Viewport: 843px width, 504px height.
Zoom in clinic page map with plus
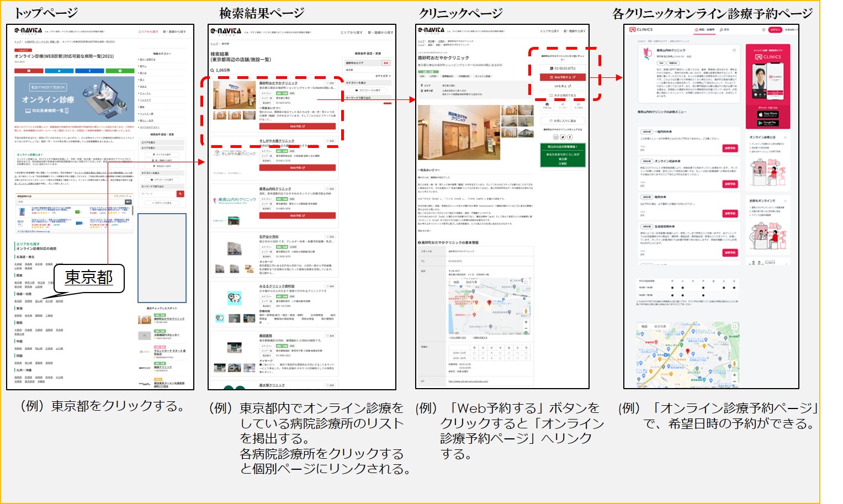[x=526, y=322]
